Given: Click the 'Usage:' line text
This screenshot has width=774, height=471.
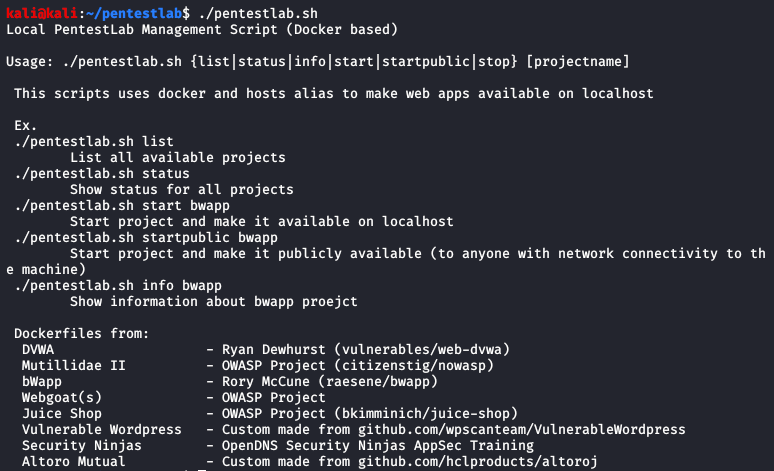Looking at the screenshot, I should point(318,62).
